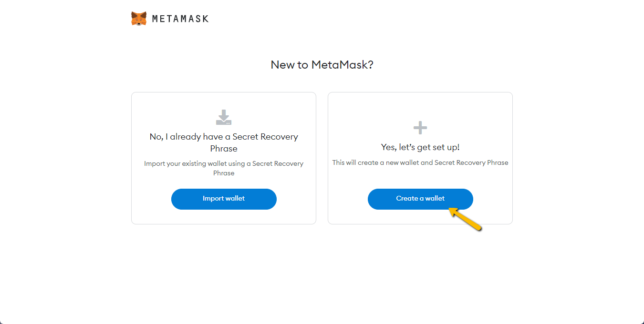Click the gray plus icon

pyautogui.click(x=420, y=127)
